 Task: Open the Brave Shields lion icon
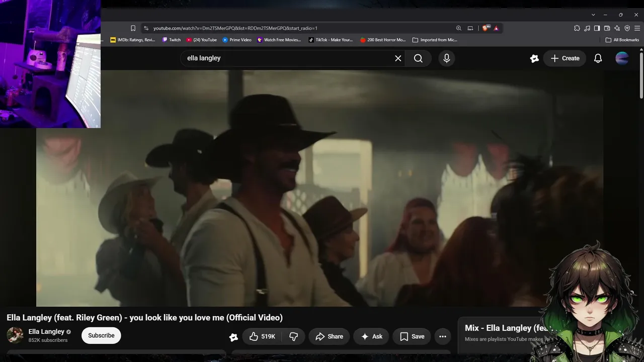click(485, 28)
